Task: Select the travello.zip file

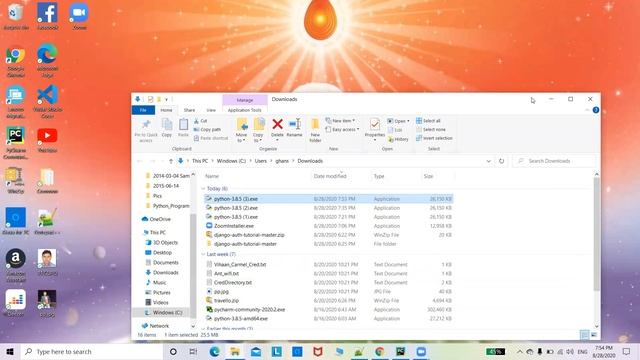Action: (x=226, y=301)
